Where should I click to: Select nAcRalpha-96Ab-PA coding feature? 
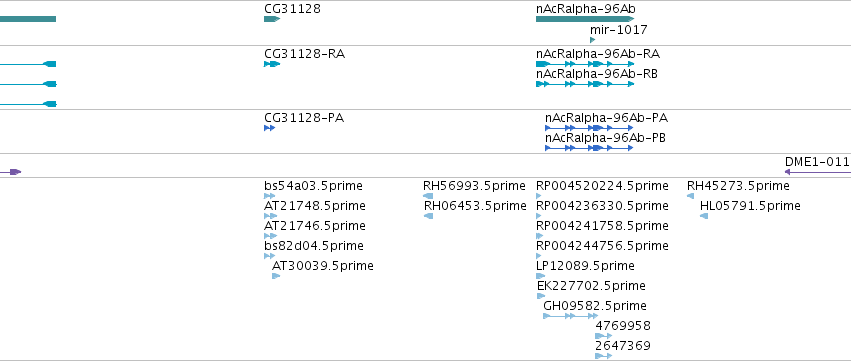click(x=589, y=128)
